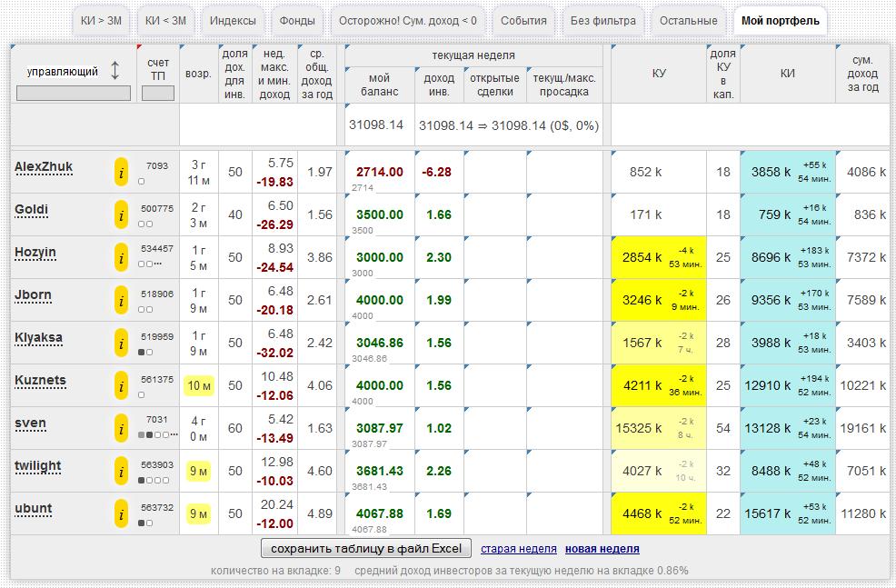Click Goldi account number 500775
This screenshot has width=896, height=588.
[x=157, y=208]
